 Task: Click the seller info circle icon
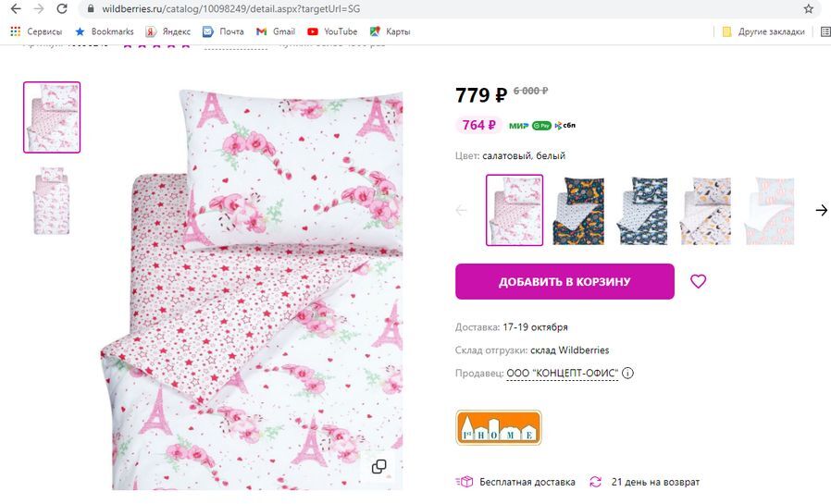pos(627,374)
